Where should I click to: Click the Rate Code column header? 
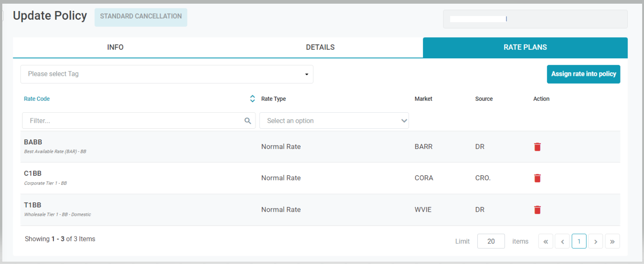click(x=37, y=99)
